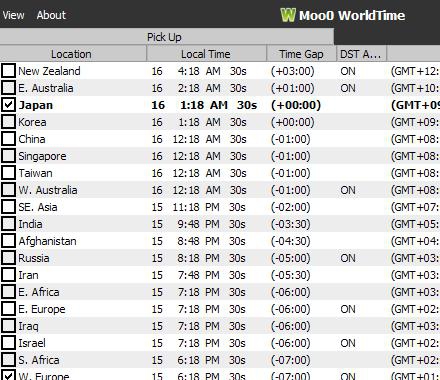Click E. Australia's (+01:00) time gap
Viewport: 440px width, 380px height.
(x=292, y=88)
